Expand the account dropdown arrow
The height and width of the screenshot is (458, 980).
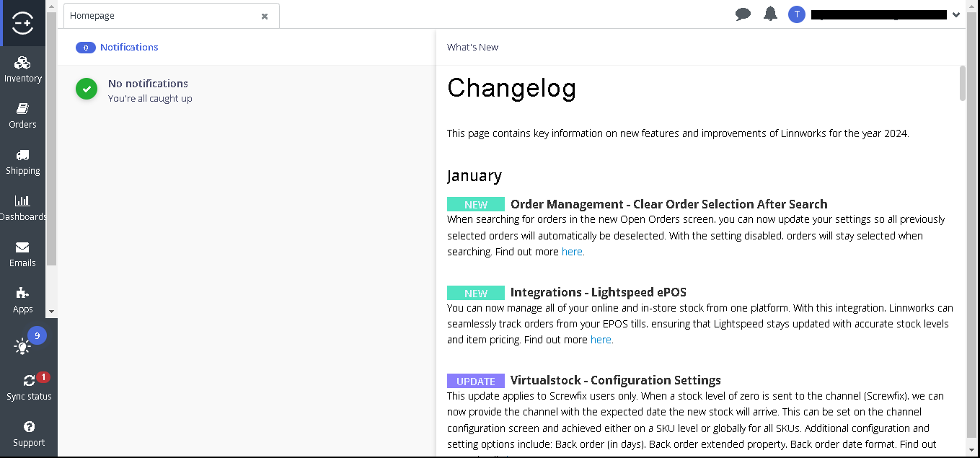956,14
